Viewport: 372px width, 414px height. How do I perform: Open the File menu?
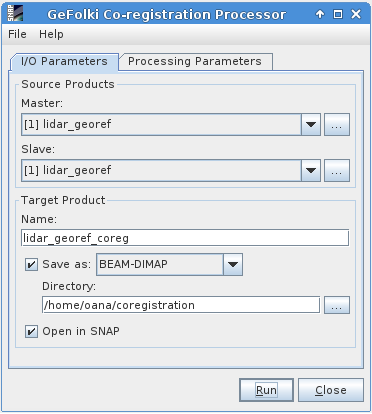[x=17, y=34]
